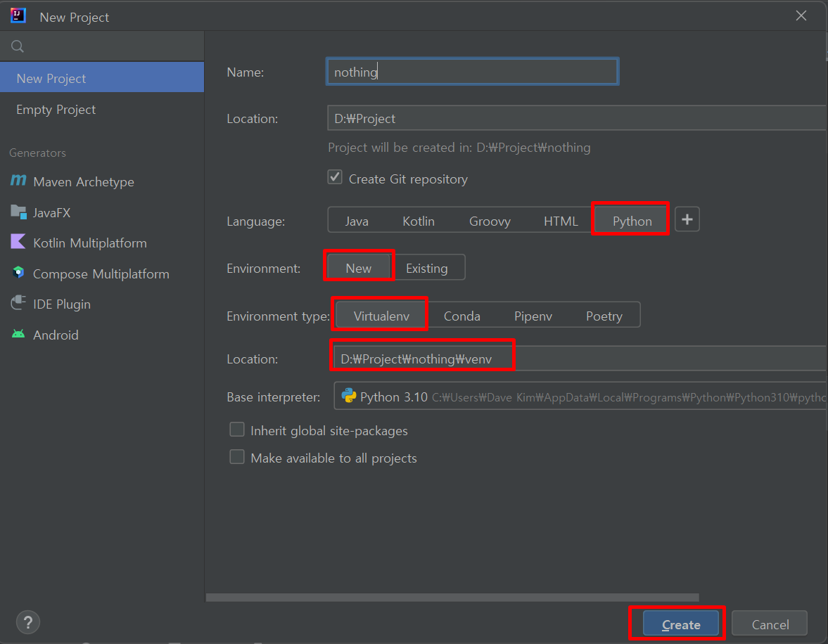Select New Project in sidebar

(x=102, y=77)
